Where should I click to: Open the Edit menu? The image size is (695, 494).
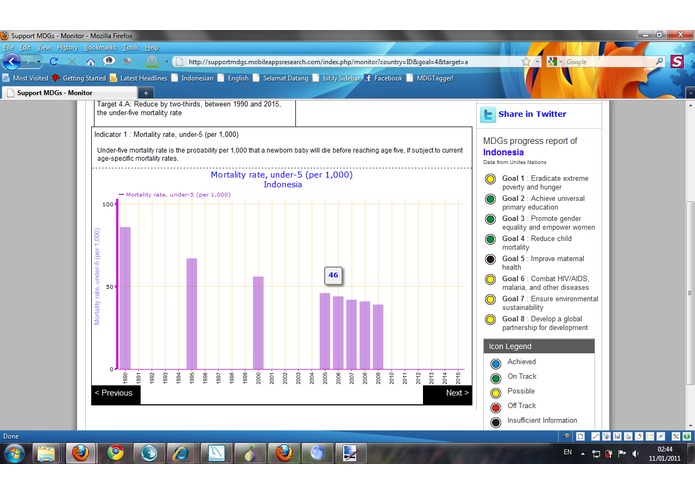tap(25, 47)
